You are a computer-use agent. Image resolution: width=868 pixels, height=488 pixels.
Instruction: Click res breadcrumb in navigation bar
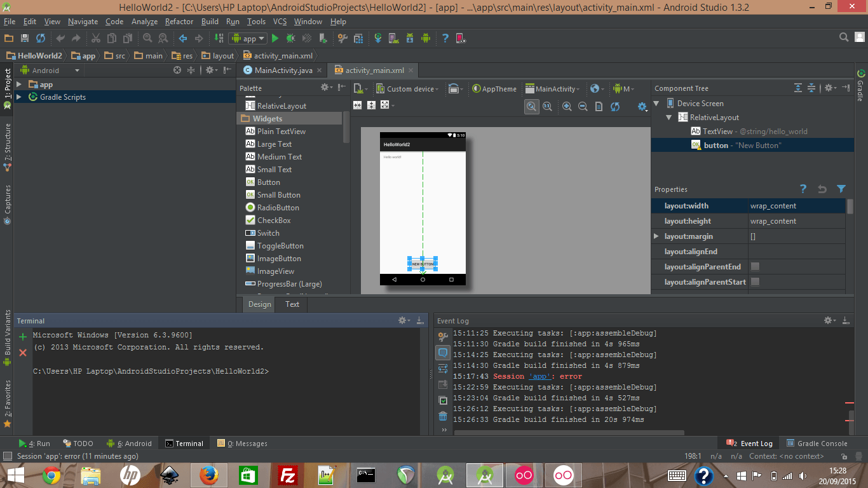183,55
